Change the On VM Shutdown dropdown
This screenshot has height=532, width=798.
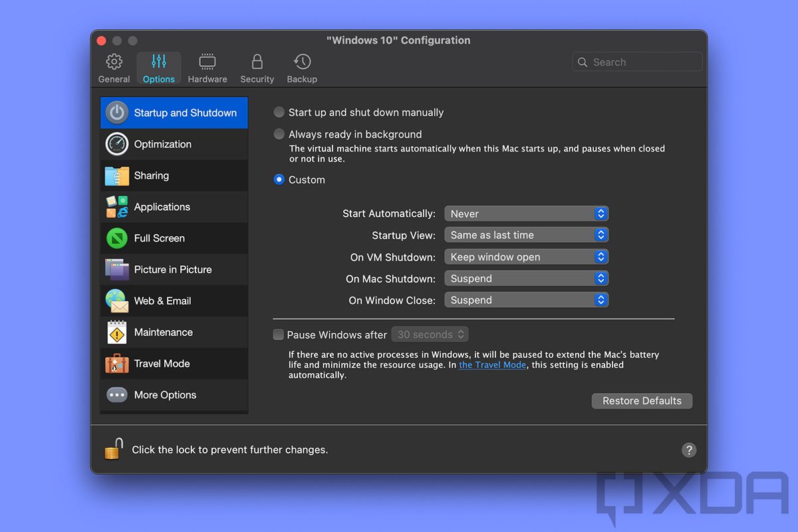[x=526, y=257]
